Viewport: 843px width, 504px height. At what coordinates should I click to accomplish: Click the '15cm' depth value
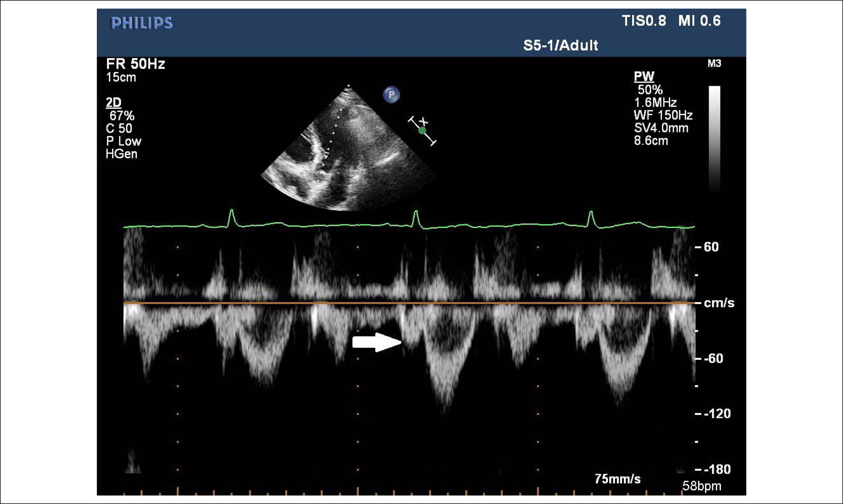121,77
